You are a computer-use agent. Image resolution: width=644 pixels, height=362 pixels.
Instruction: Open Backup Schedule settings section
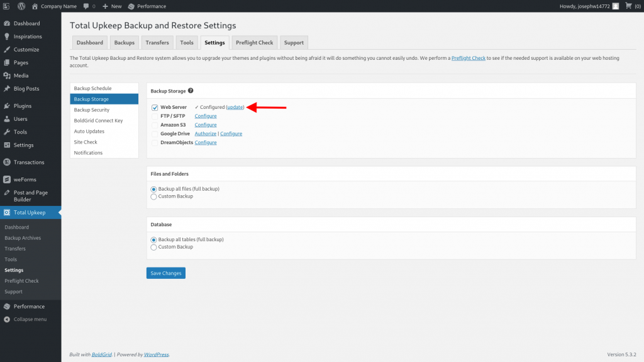(x=104, y=88)
